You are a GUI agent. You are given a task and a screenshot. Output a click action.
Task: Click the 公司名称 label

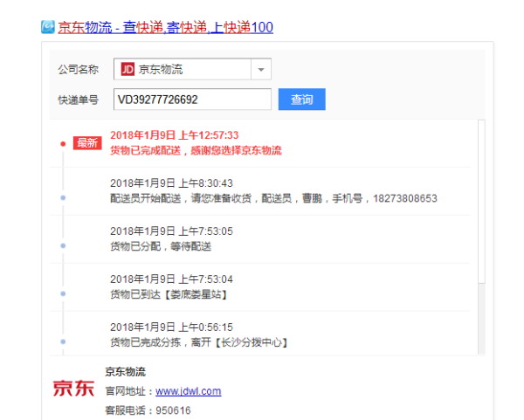coord(79,70)
